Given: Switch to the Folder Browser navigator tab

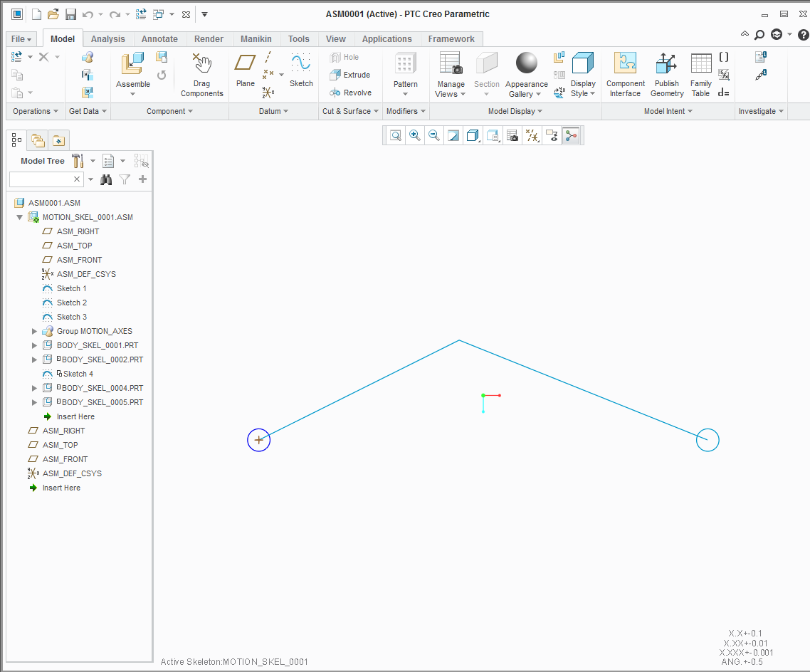Looking at the screenshot, I should point(38,140).
